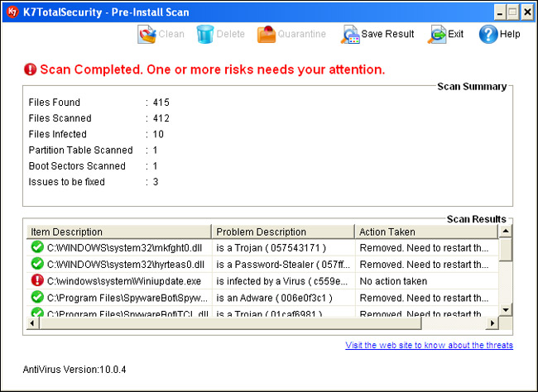The image size is (538, 392).
Task: Click the Save Result icon
Action: click(x=349, y=34)
